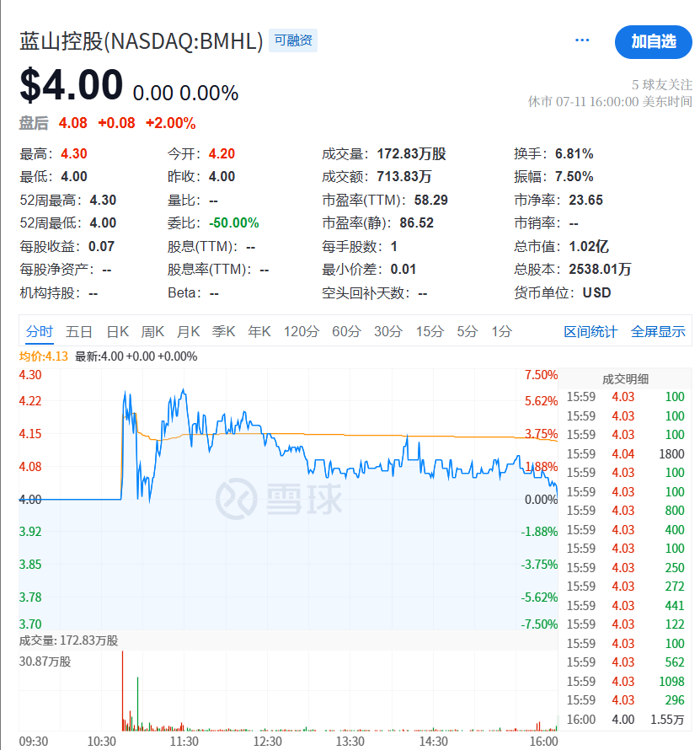Open the three-dot more options menu
700x750 pixels.
click(x=581, y=40)
